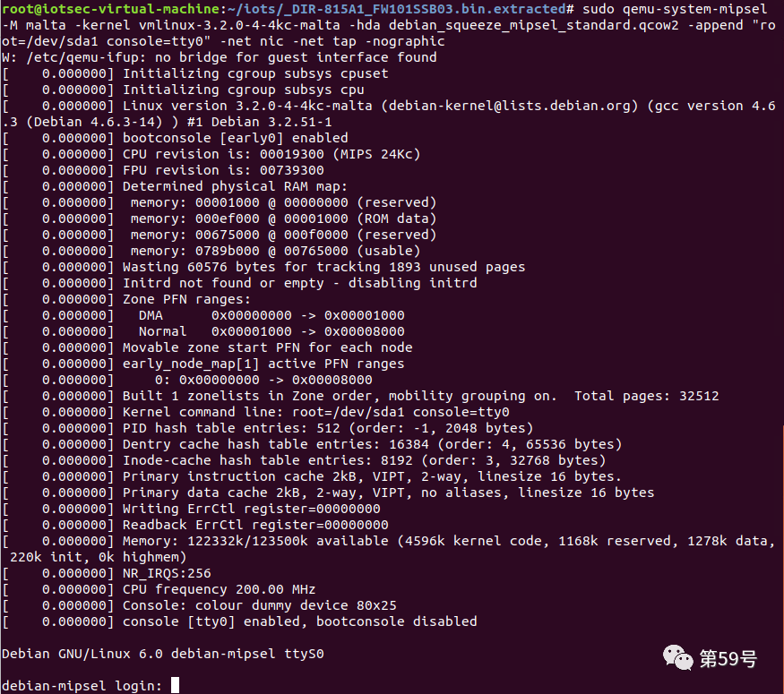This screenshot has height=694, width=784.
Task: Click the login prompt cursor block
Action: 175,685
